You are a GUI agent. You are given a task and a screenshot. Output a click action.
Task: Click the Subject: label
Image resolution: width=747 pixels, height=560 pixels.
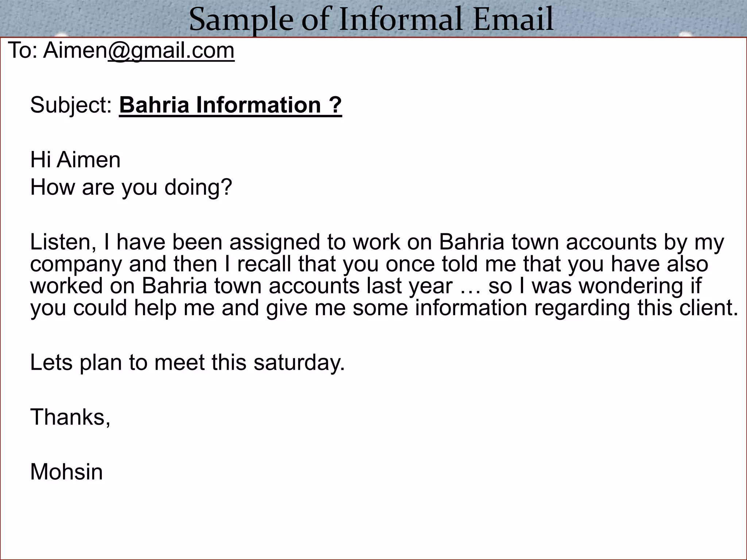(x=71, y=106)
